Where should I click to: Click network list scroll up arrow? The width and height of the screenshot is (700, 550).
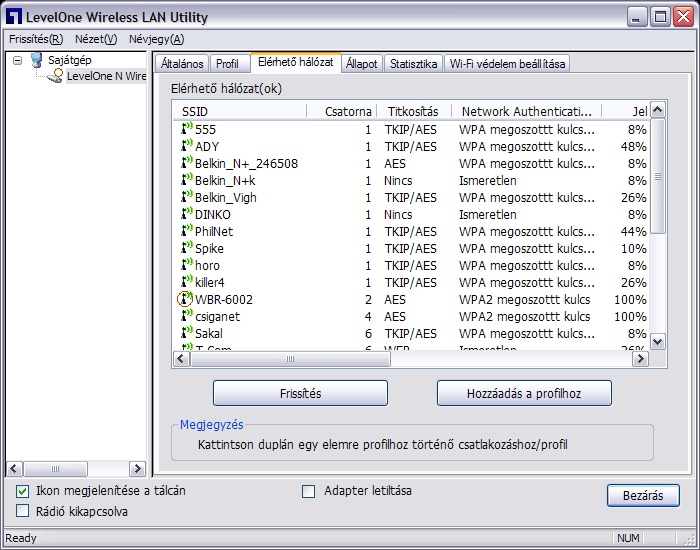coord(658,109)
